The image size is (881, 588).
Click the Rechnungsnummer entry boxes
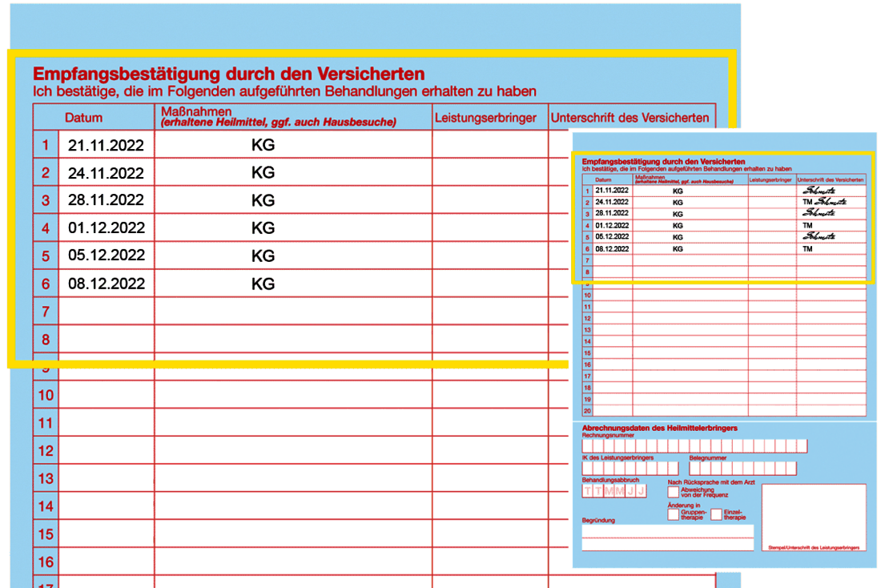(694, 446)
